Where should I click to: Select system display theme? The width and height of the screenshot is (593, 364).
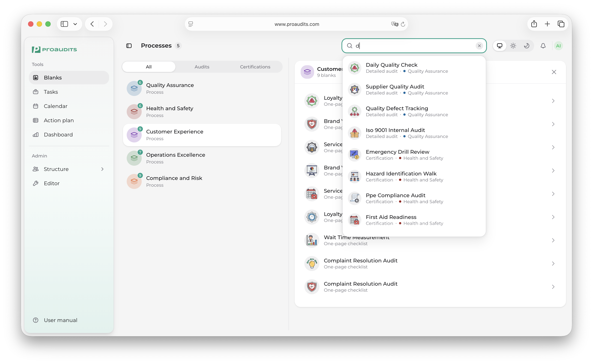499,46
